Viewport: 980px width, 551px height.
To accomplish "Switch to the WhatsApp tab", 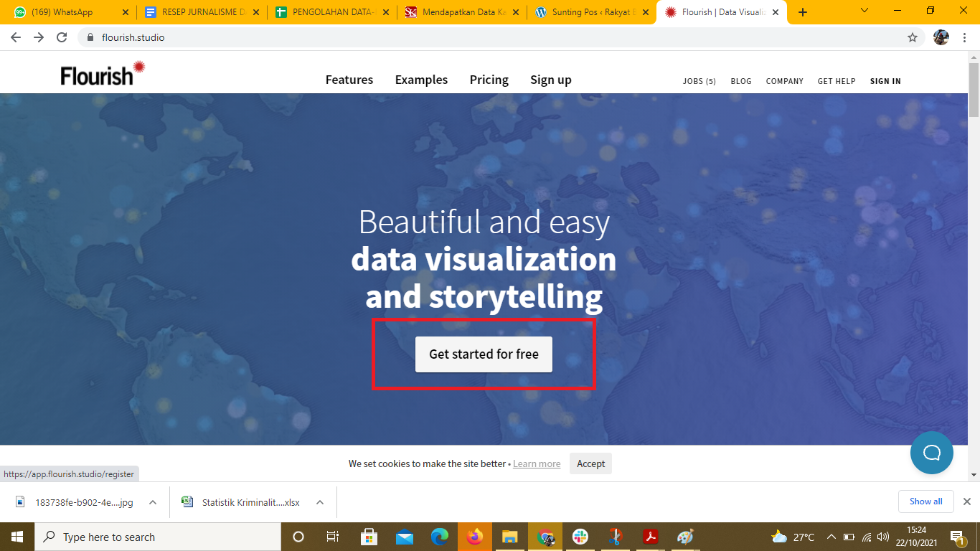I will click(x=68, y=12).
